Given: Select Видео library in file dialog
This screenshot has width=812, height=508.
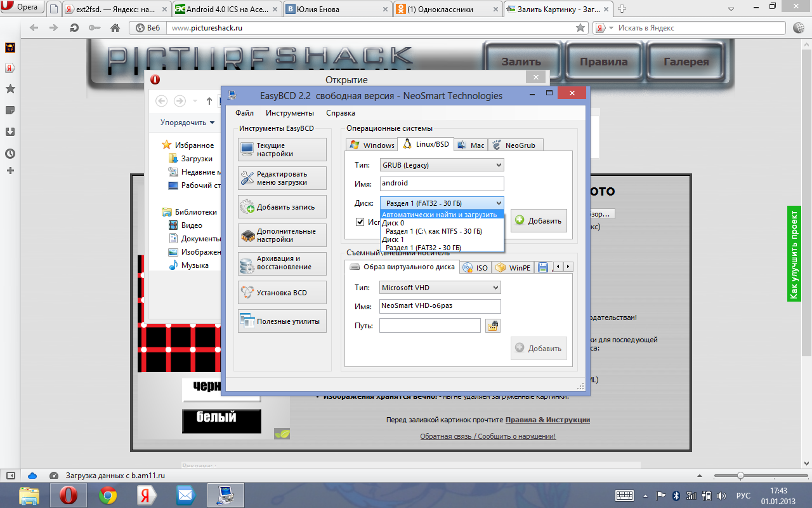Looking at the screenshot, I should point(185,225).
